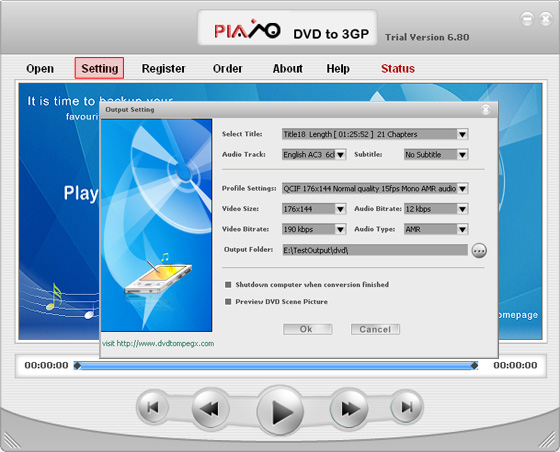Click the start marker on the seek bar
Screen dimensions: 560x452
[x=78, y=365]
